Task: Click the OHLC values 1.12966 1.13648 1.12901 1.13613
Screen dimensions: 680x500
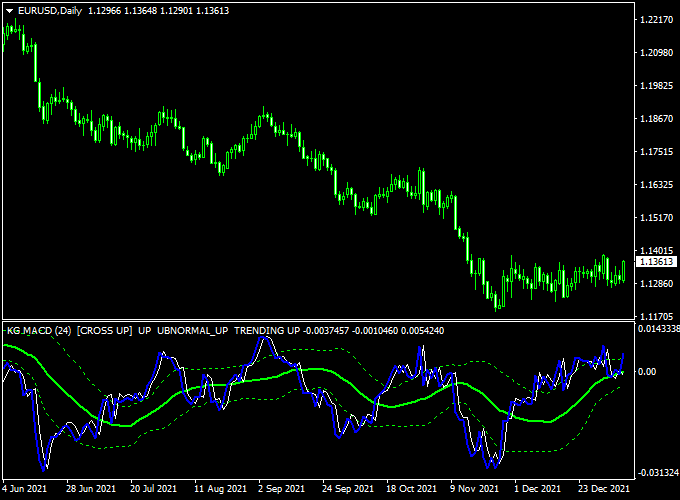Action: (x=158, y=11)
